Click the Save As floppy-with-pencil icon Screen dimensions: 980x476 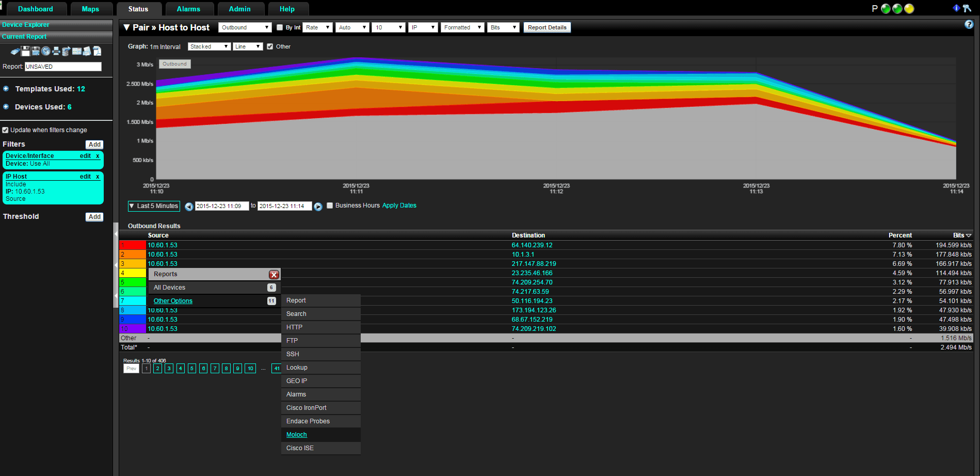coord(36,51)
